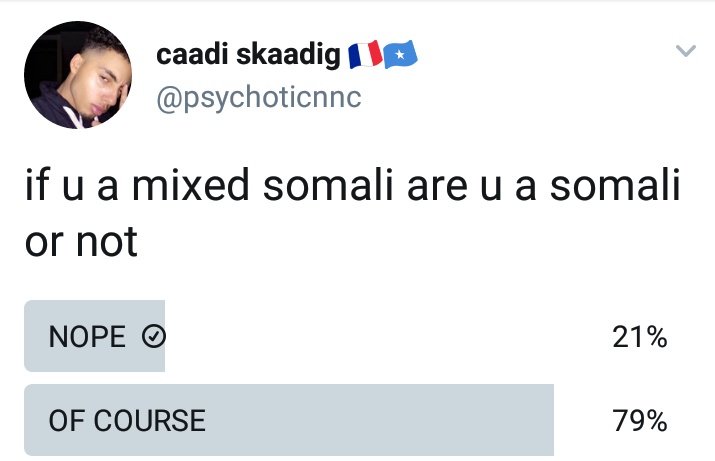Click the 79% poll result figure

point(640,420)
